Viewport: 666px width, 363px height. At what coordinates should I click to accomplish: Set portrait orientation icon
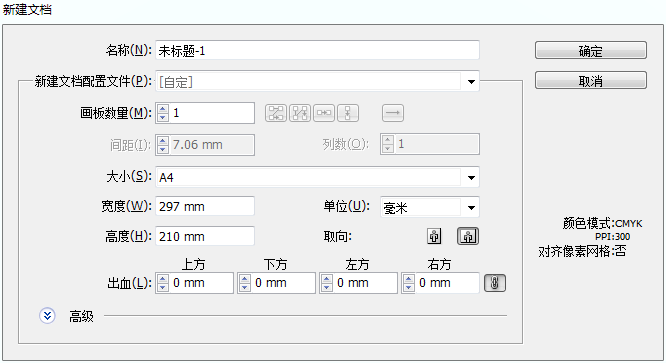434,236
